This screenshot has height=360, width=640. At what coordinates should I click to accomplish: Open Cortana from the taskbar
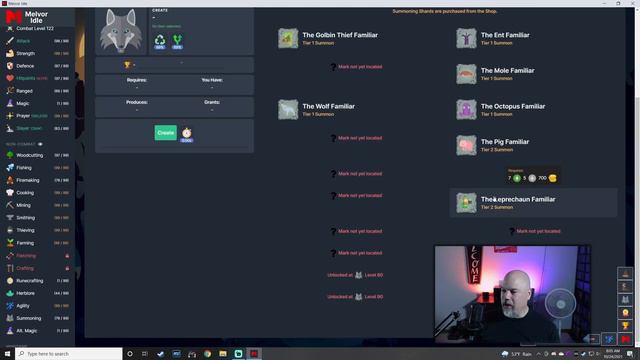[x=130, y=354]
